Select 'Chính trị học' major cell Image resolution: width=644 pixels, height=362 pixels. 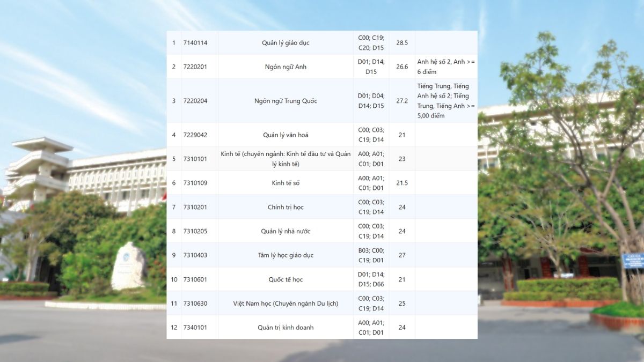click(x=286, y=207)
